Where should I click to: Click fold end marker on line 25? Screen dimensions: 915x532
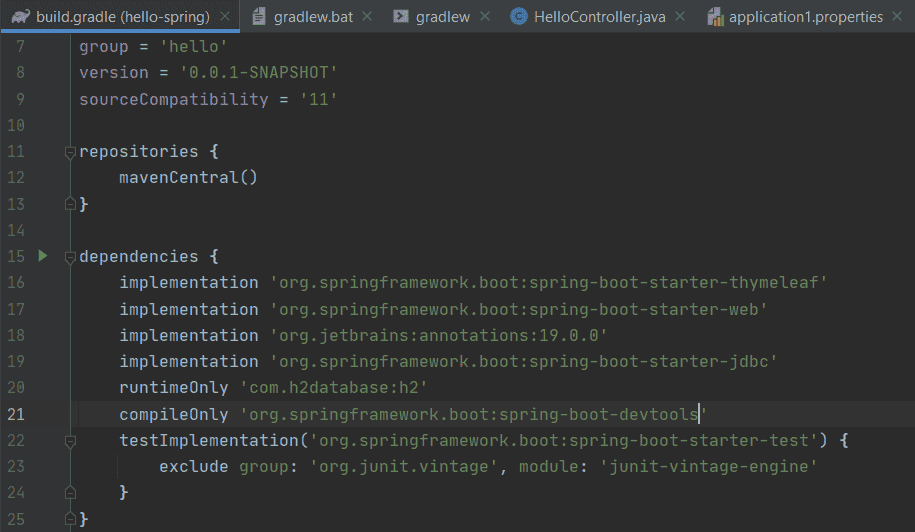pos(70,518)
